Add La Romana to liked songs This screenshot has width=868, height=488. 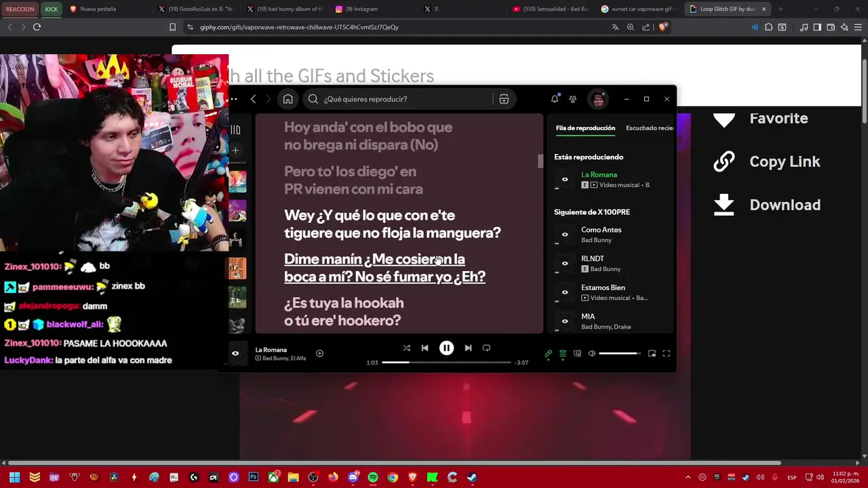pyautogui.click(x=319, y=353)
